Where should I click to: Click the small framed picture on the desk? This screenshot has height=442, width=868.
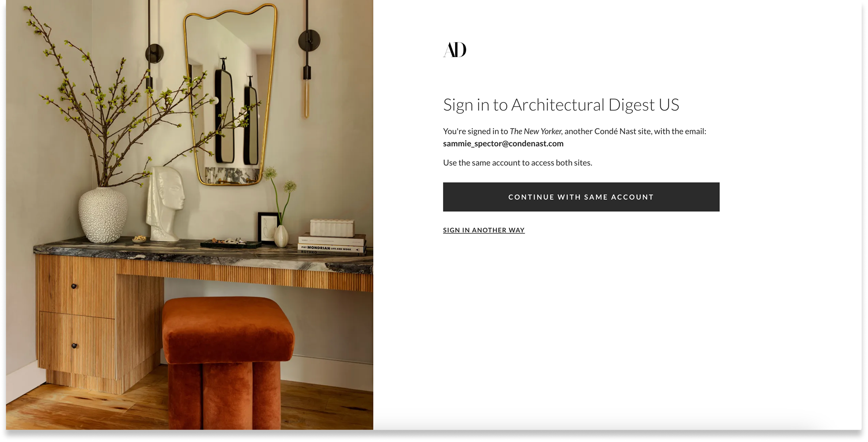point(267,227)
